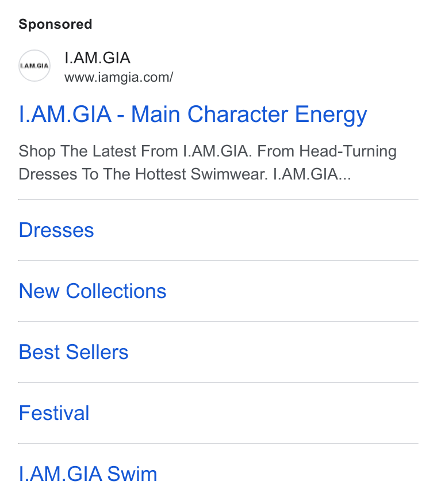Open the iamgia.com website address line
The height and width of the screenshot is (504, 437).
pyautogui.click(x=119, y=78)
